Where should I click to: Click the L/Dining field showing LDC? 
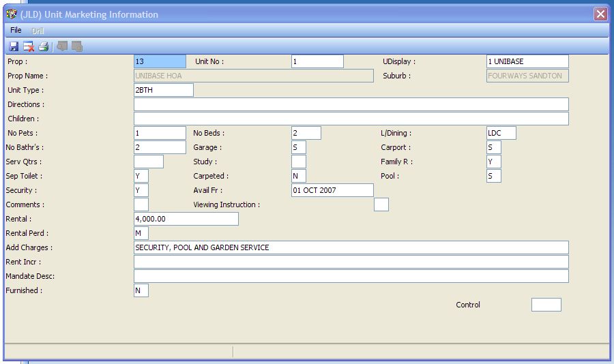coord(501,133)
